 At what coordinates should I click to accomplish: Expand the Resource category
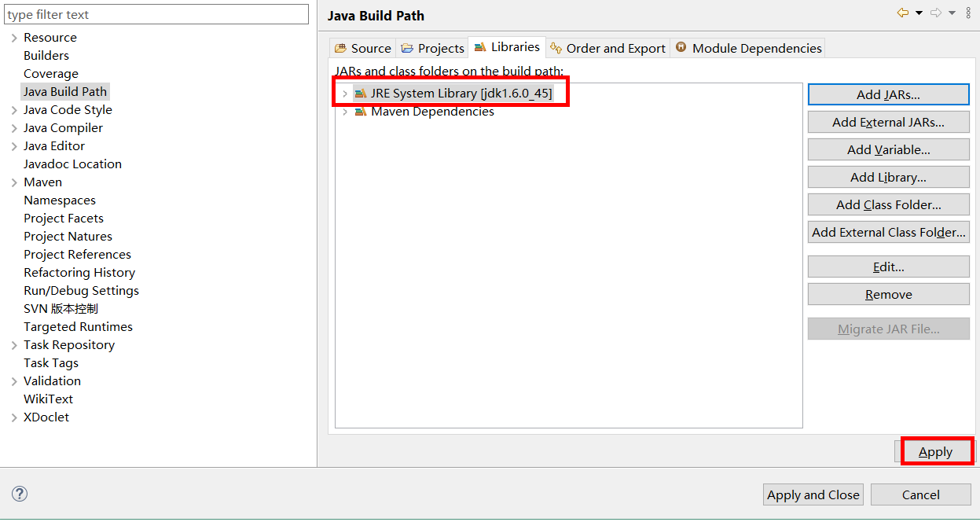14,38
